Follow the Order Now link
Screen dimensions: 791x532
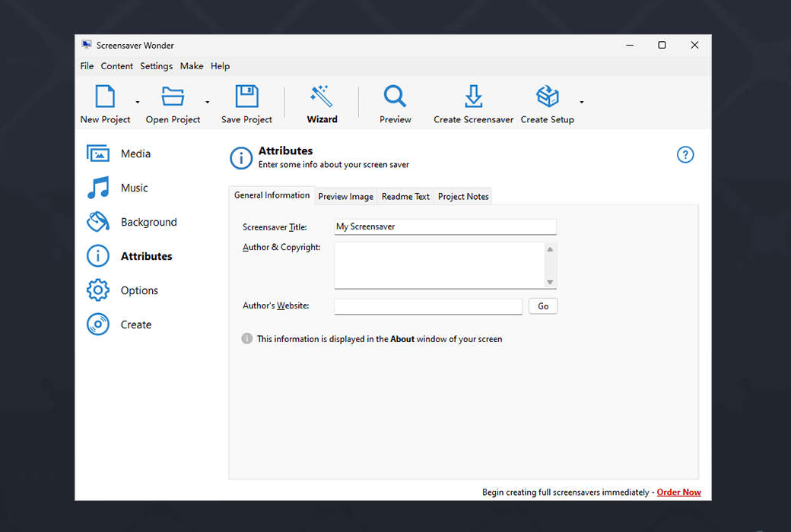[679, 492]
